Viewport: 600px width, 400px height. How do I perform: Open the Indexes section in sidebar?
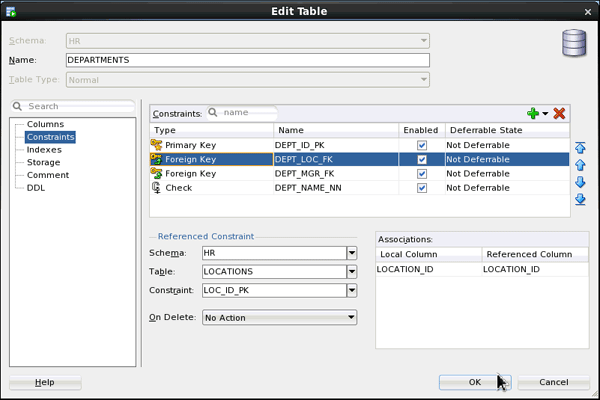[x=44, y=149]
